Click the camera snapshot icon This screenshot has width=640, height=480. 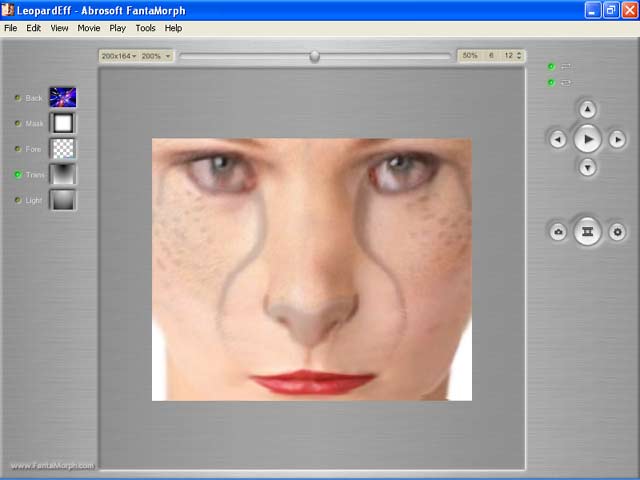coord(558,232)
